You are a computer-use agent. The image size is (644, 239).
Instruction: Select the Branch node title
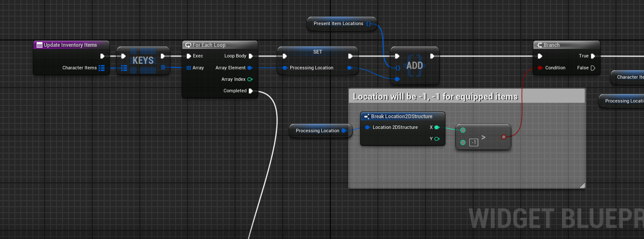click(551, 45)
